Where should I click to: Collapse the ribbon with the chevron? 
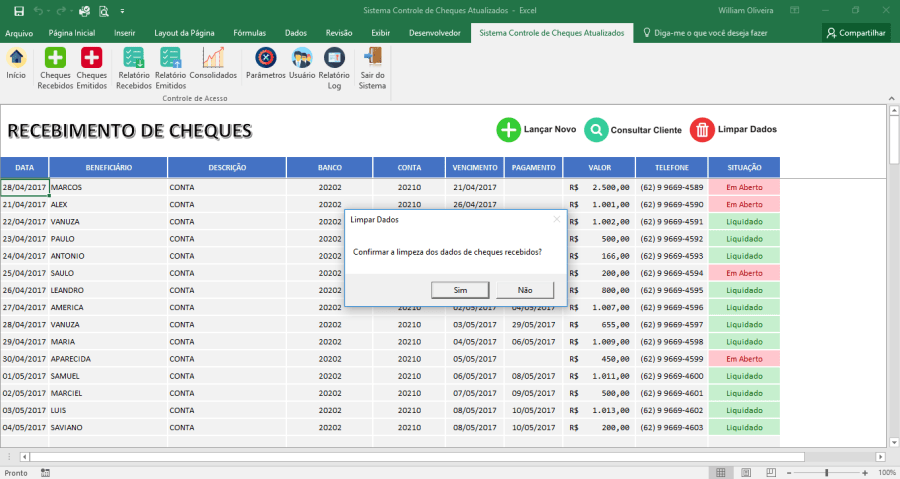tap(891, 98)
